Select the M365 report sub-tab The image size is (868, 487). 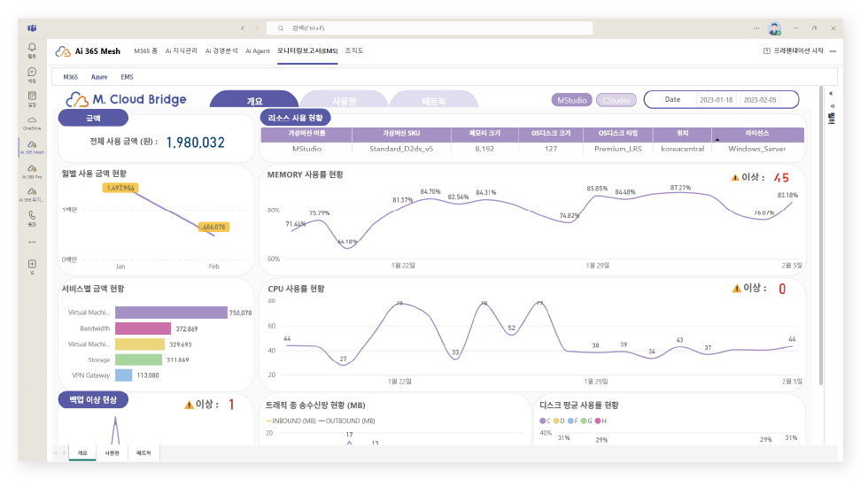(x=70, y=77)
